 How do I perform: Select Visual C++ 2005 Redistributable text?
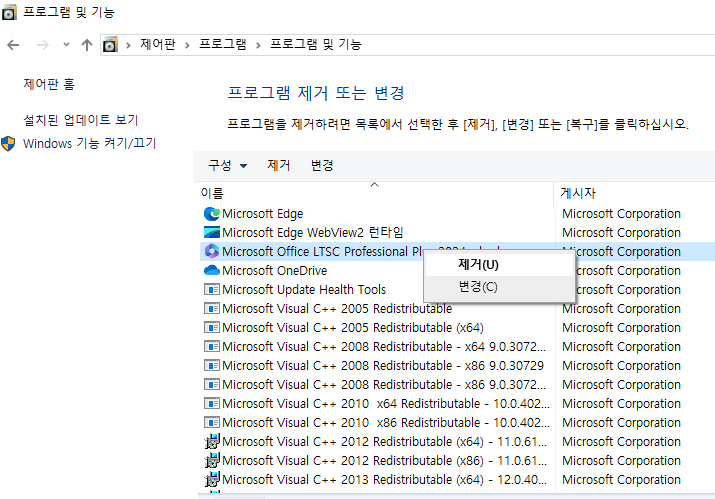point(337,309)
